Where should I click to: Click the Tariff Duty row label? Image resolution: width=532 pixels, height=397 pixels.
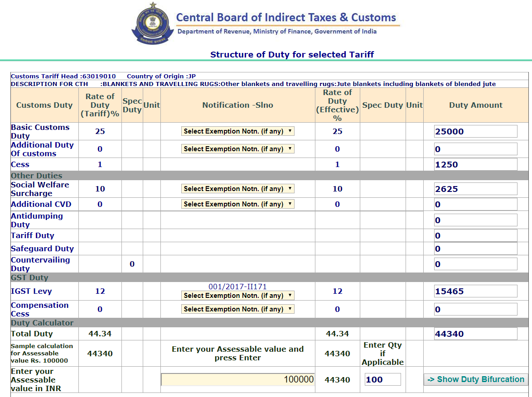32,235
